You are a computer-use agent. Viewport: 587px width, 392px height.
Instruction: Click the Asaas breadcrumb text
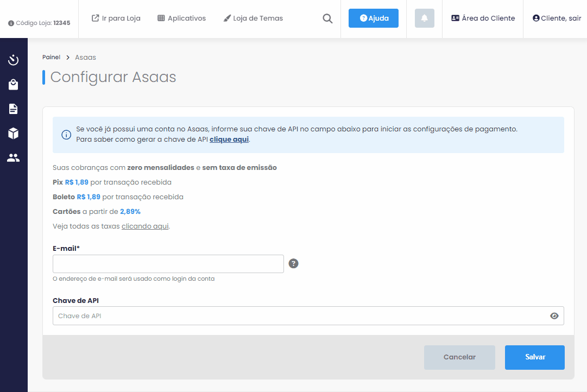click(85, 58)
